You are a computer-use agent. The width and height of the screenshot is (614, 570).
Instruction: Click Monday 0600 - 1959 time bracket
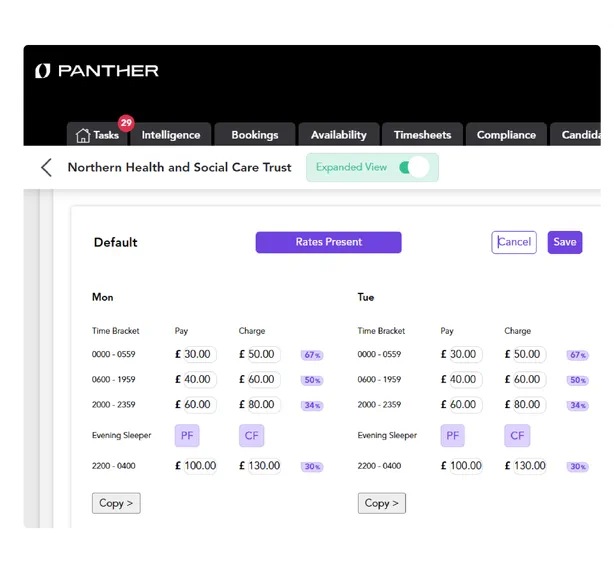coord(114,379)
